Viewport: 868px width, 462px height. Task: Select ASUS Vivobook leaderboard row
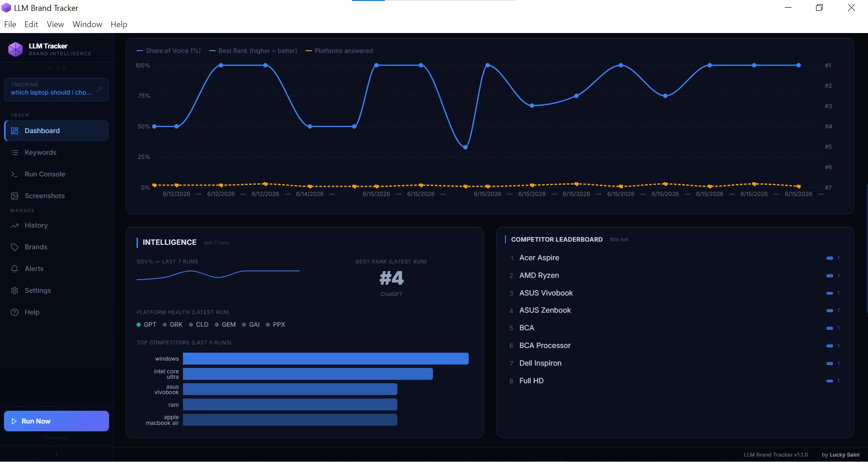point(675,293)
